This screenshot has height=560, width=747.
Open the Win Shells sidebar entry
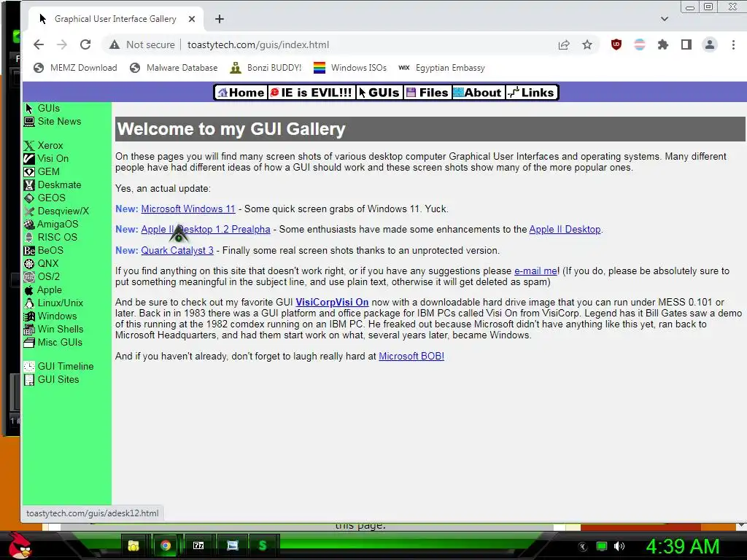pyautogui.click(x=53, y=329)
